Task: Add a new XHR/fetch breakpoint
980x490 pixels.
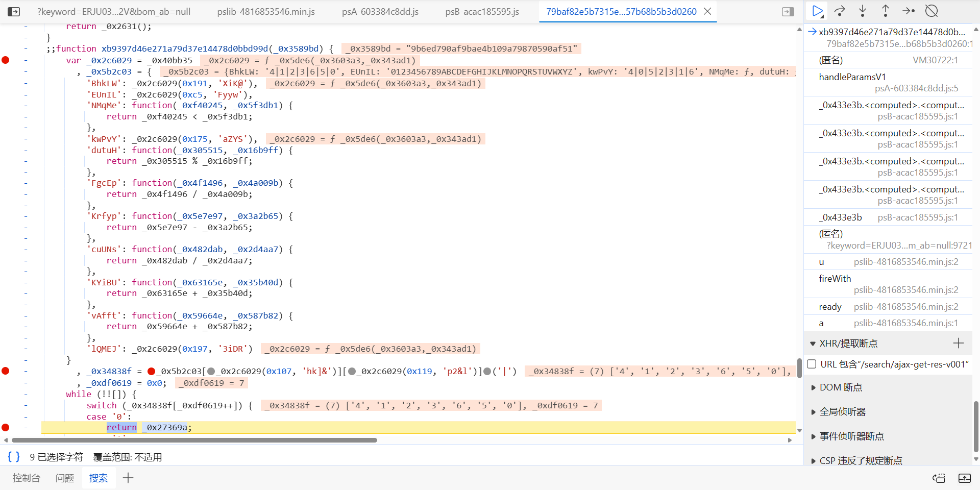Action: coord(959,344)
